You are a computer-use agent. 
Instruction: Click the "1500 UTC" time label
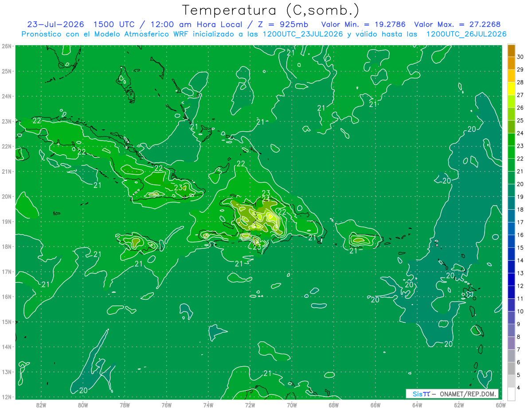pos(114,24)
